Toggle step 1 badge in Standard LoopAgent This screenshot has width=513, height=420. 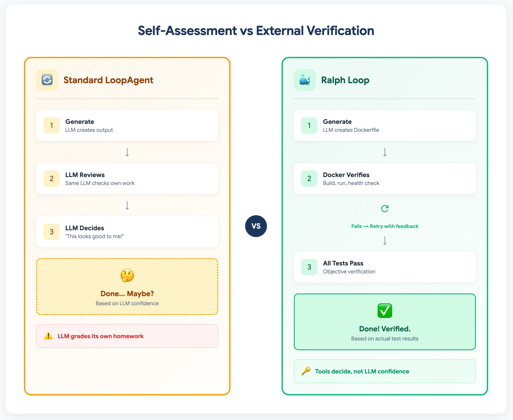(52, 125)
